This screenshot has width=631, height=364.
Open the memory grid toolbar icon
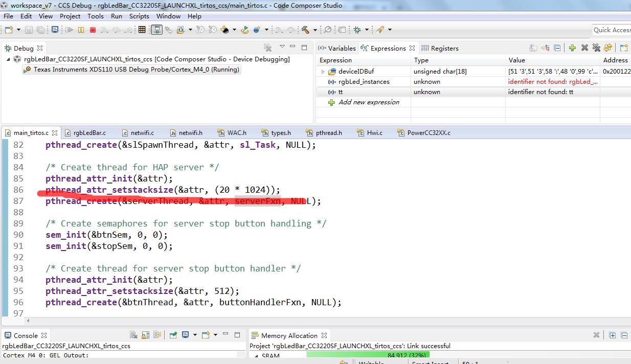click(x=142, y=30)
